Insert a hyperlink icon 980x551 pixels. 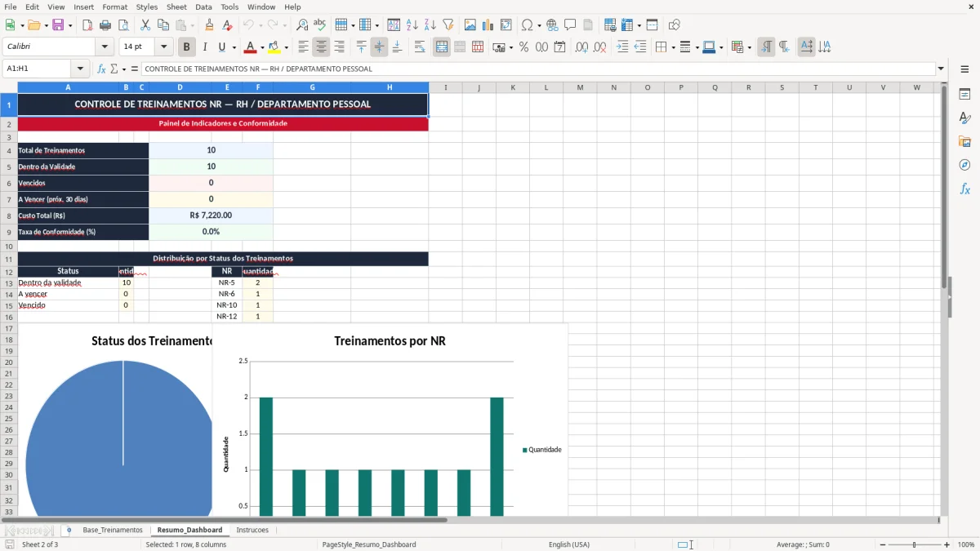[x=552, y=25]
